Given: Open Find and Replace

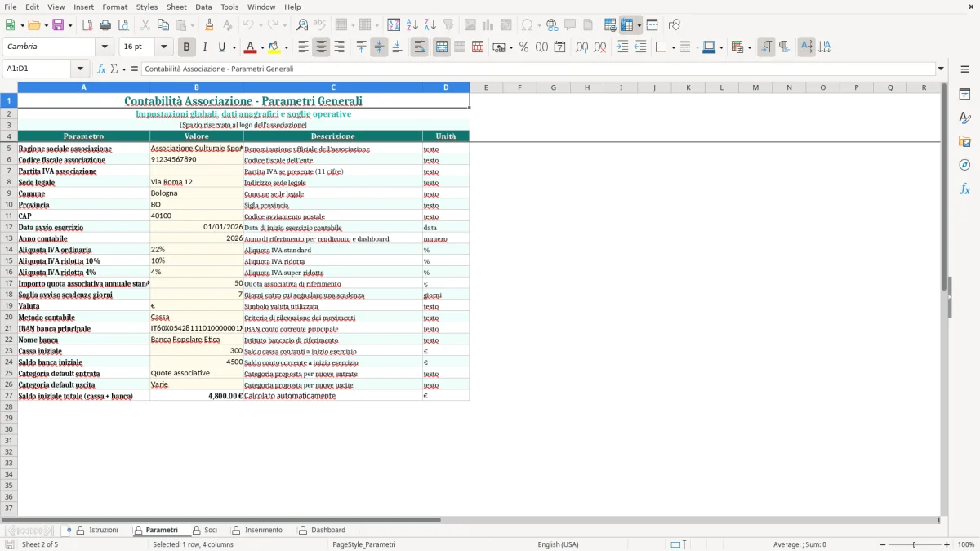Looking at the screenshot, I should [x=302, y=25].
